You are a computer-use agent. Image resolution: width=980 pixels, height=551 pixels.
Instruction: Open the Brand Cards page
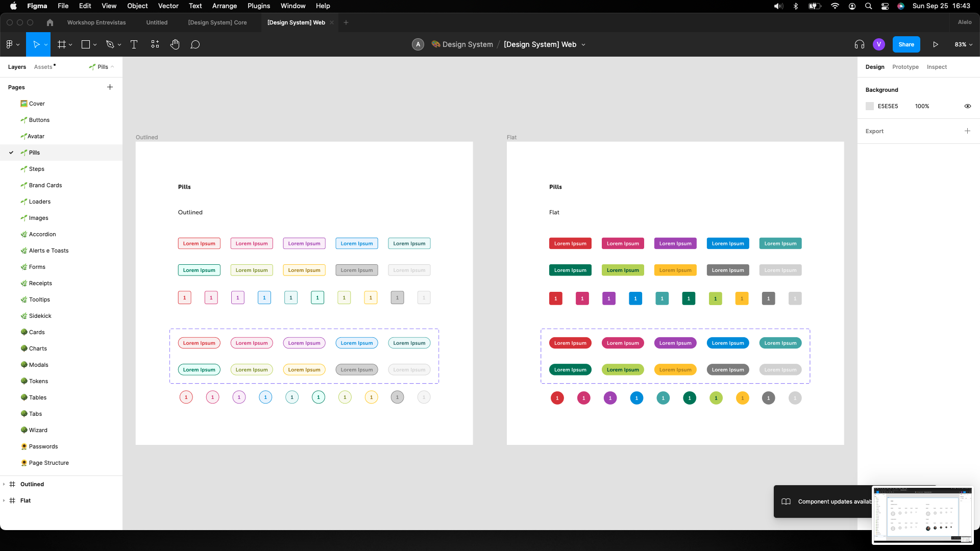[x=45, y=185]
